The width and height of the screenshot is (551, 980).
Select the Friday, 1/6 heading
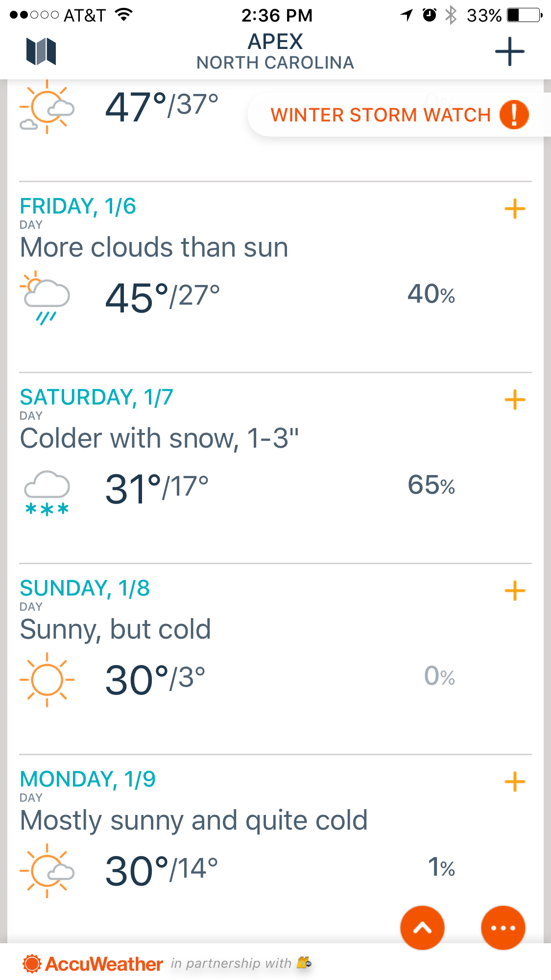coord(78,206)
